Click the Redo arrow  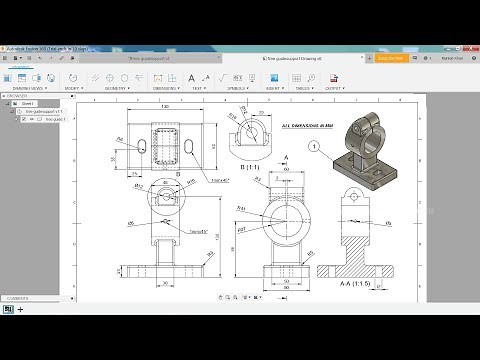coord(51,58)
